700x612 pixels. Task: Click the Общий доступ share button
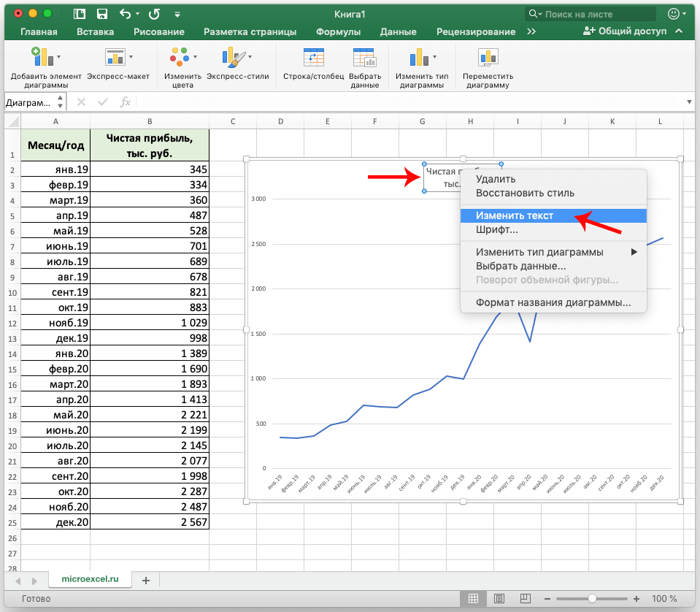[625, 31]
